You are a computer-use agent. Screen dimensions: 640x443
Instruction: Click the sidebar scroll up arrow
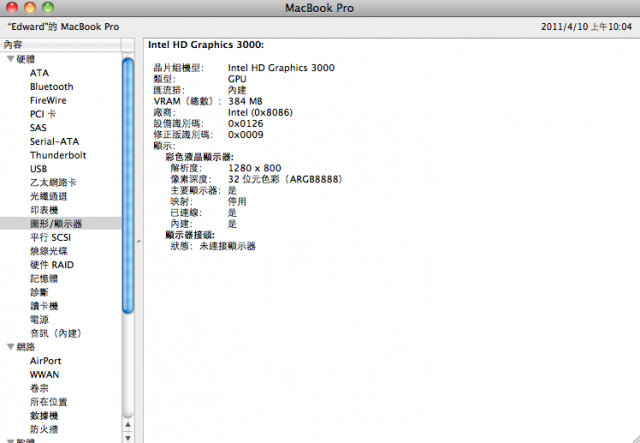[x=128, y=425]
